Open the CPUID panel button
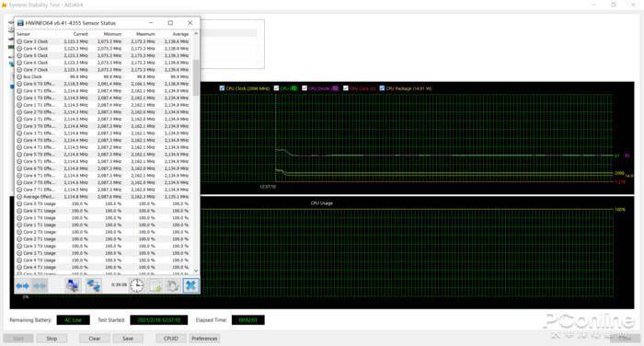The image size is (644, 346). (171, 339)
